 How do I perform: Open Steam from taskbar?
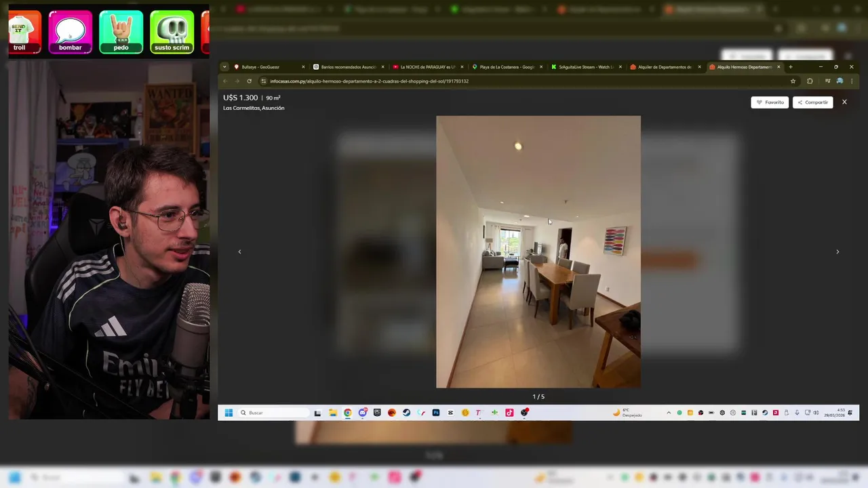point(406,413)
